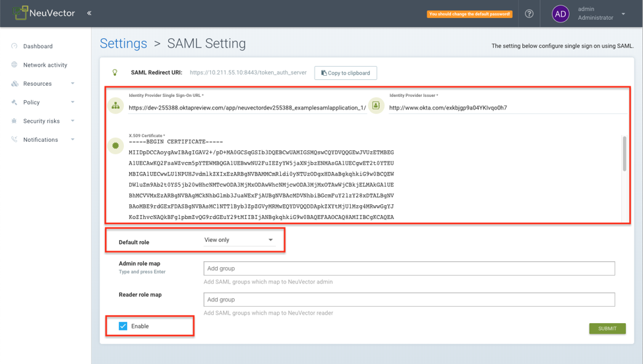Click the Network activity globe icon
Viewport: 643px width, 364px height.
(15, 65)
